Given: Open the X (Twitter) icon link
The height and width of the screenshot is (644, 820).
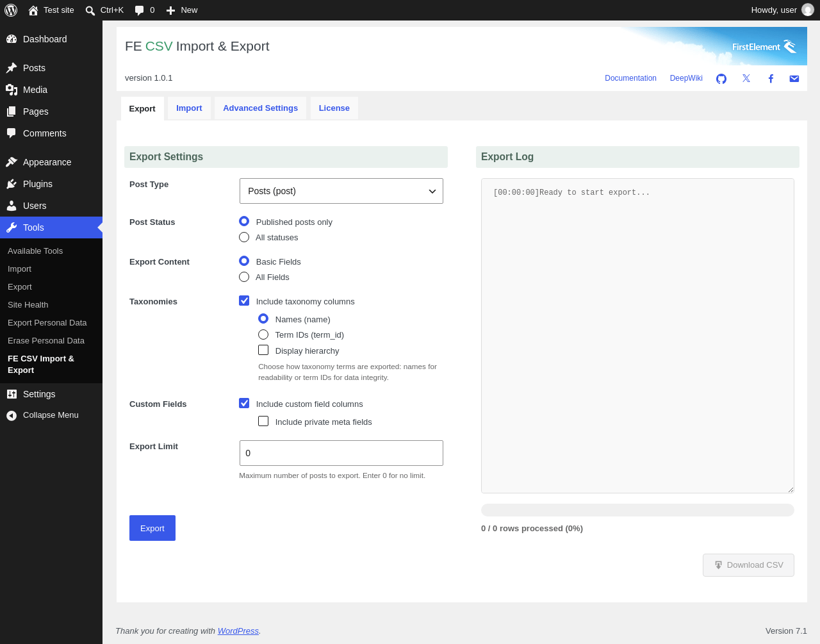Looking at the screenshot, I should pyautogui.click(x=746, y=78).
